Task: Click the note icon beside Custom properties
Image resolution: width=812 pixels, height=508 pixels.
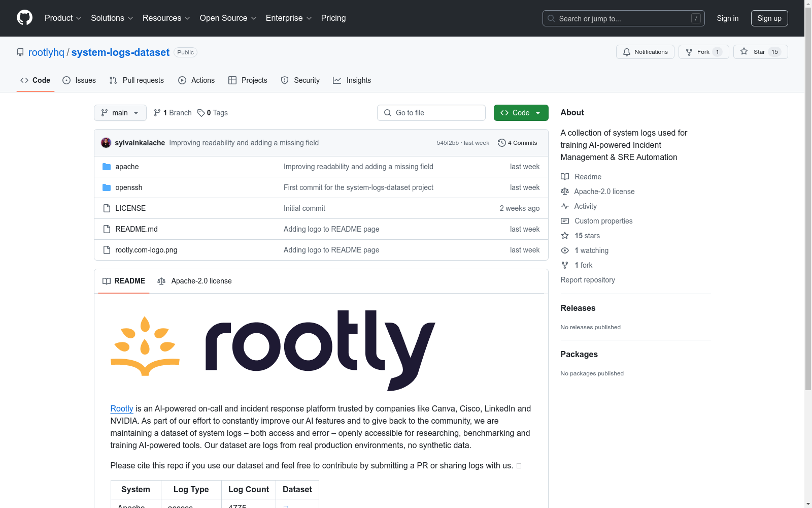Action: (x=565, y=221)
